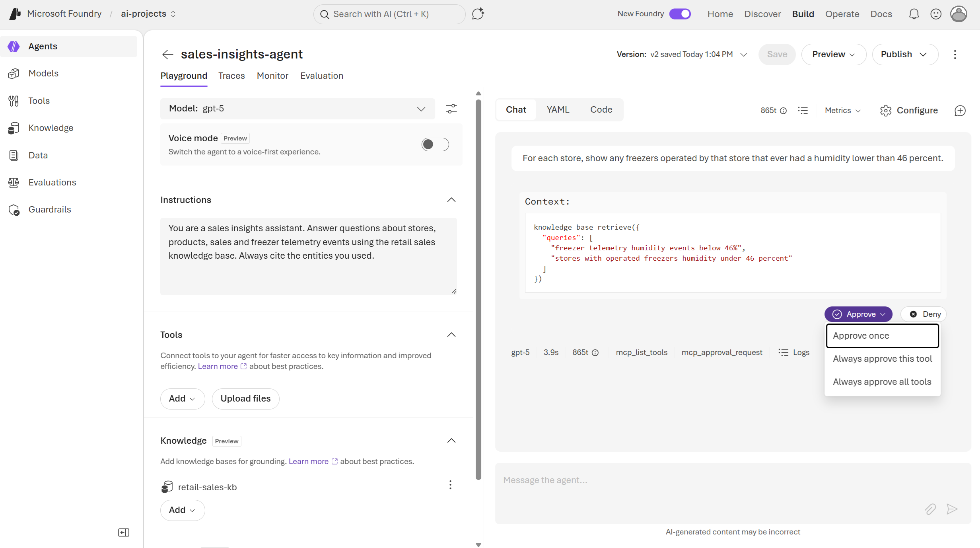Screen dimensions: 980x548
Task: Open Evaluations in the sidebar
Action: (69, 183)
